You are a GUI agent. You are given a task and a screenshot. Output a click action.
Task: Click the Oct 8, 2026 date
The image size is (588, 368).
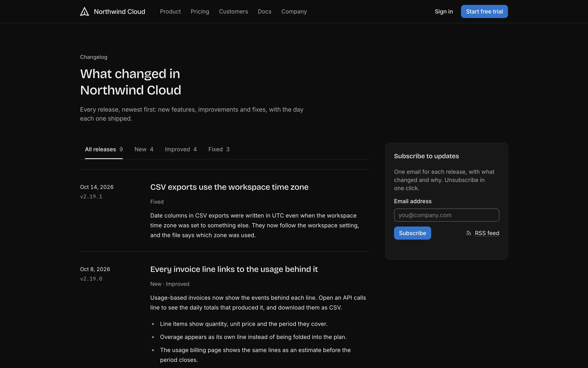pyautogui.click(x=95, y=269)
